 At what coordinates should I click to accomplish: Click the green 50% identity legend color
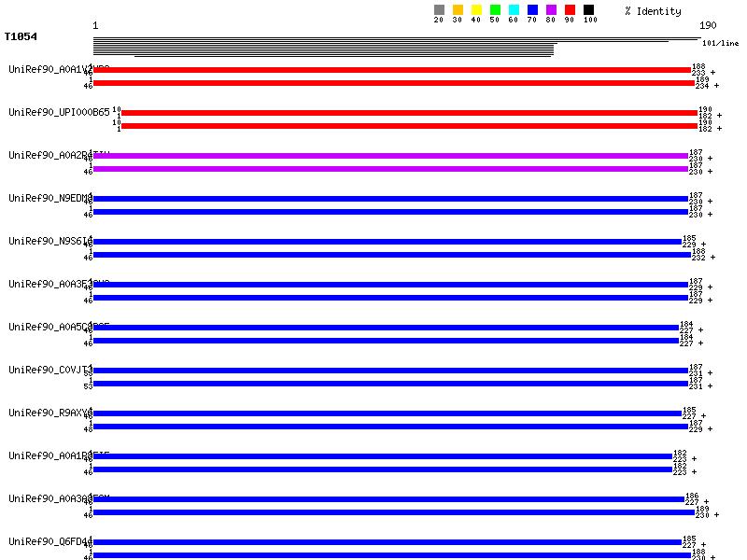[x=495, y=9]
